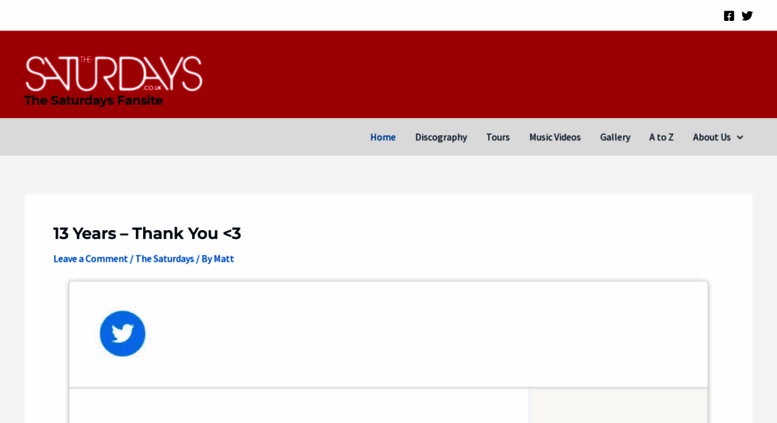Click the Leave a Comment link
Image resolution: width=777 pixels, height=423 pixels.
pyautogui.click(x=90, y=259)
